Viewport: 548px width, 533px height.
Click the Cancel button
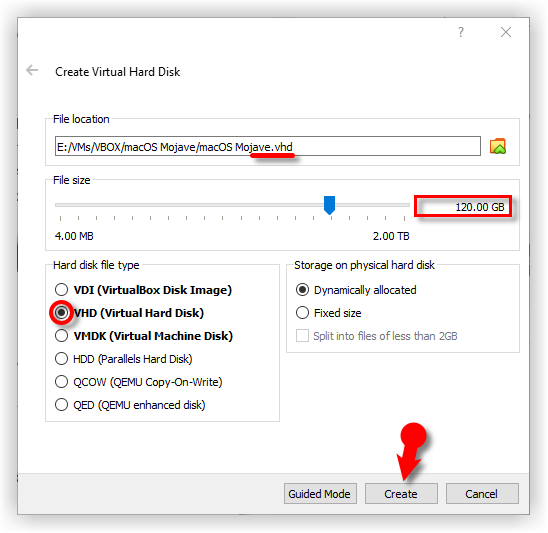482,494
